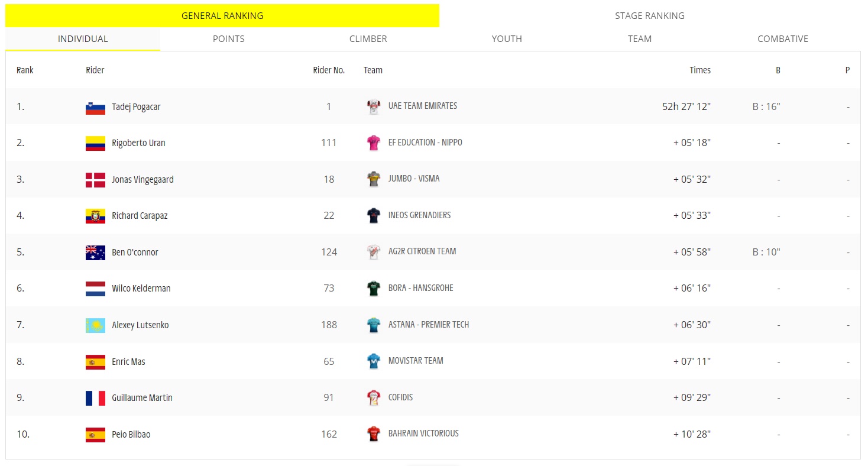Click the Colombian flag beside Rigoberto Uran
868x466 pixels.
95,143
